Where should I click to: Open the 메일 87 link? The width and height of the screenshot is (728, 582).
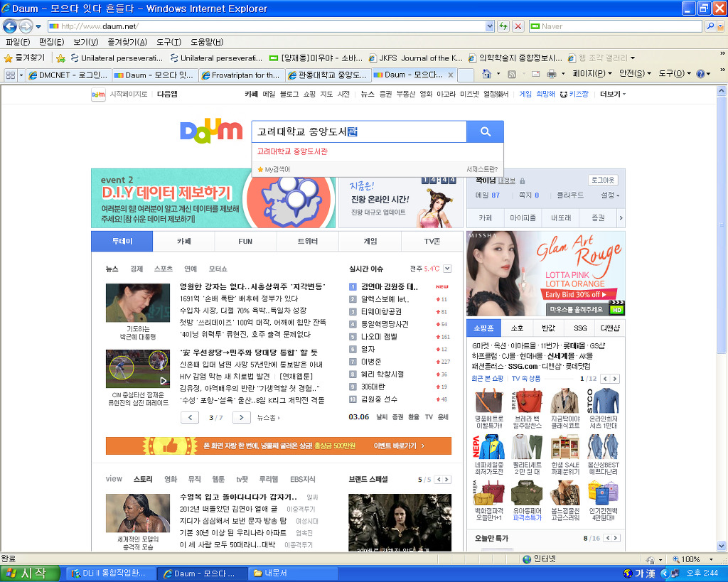(x=488, y=195)
